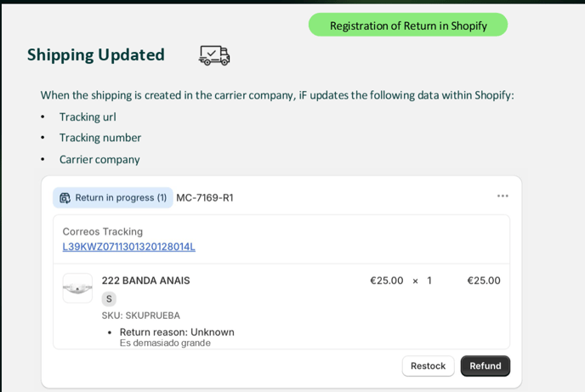Click the delivery truck icon beside Shipping Updated
This screenshot has height=392, width=585.
point(214,55)
